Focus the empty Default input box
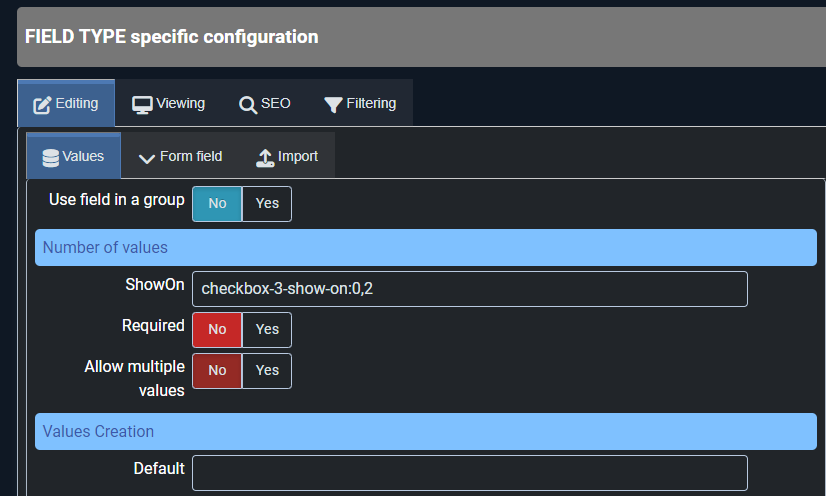The width and height of the screenshot is (826, 496). tap(469, 473)
